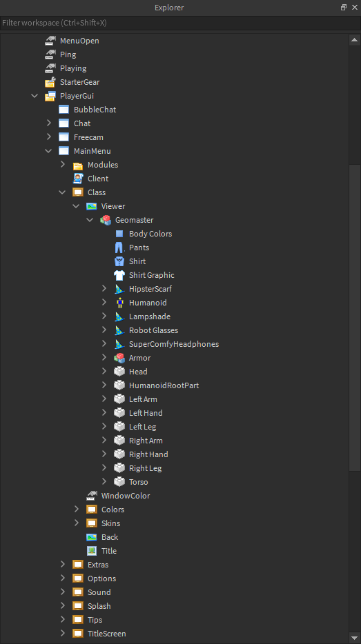Screen dimensions: 361x644
Task: Click the Armor model icon
Action: tap(119, 358)
